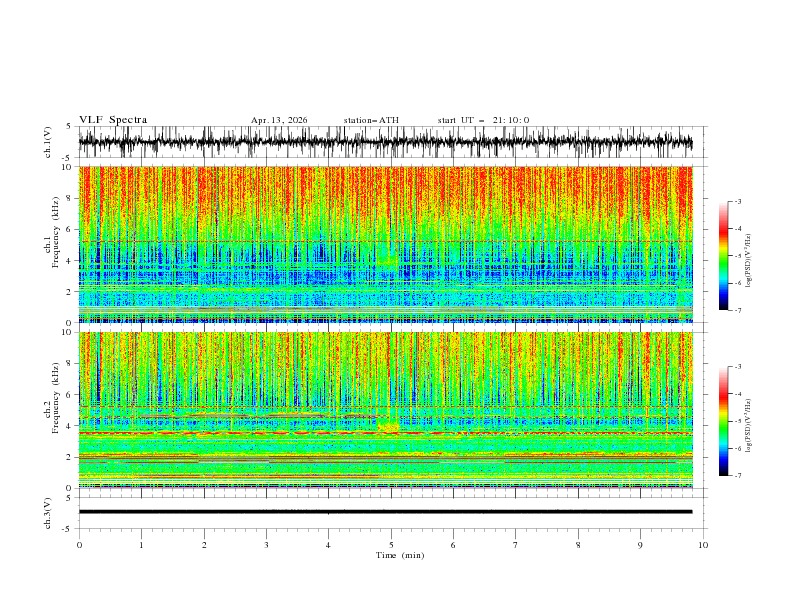Click time axis tick label "4"
The width and height of the screenshot is (792, 612).
[328, 545]
